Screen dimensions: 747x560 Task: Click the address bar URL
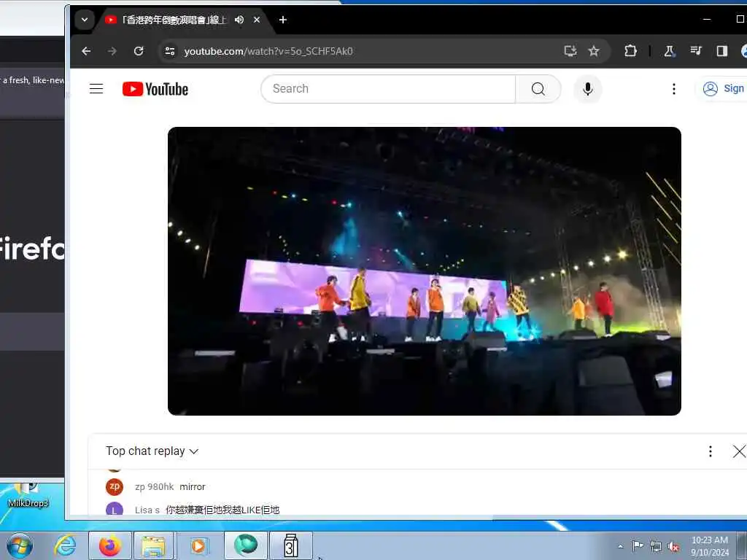[268, 51]
